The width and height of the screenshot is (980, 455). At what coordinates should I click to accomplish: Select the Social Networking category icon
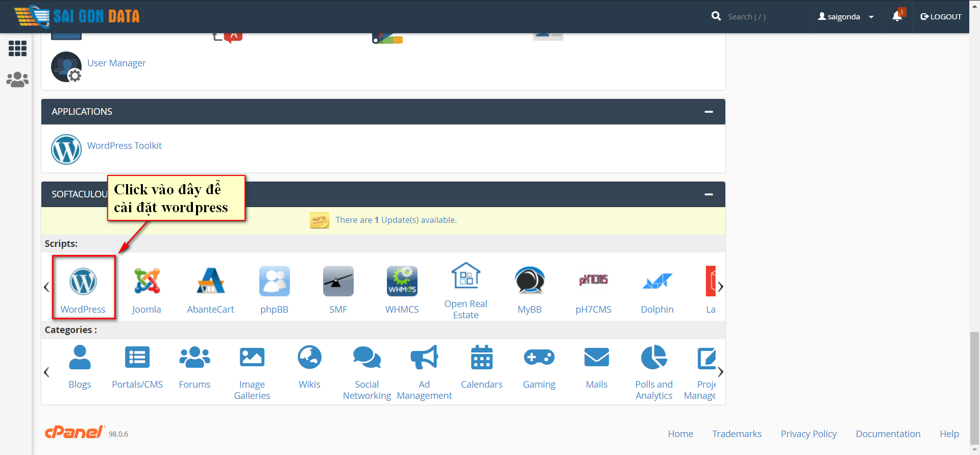[x=367, y=357]
